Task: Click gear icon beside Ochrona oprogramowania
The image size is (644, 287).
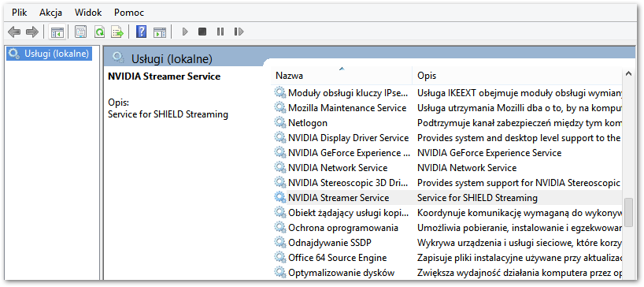Action: (280, 227)
